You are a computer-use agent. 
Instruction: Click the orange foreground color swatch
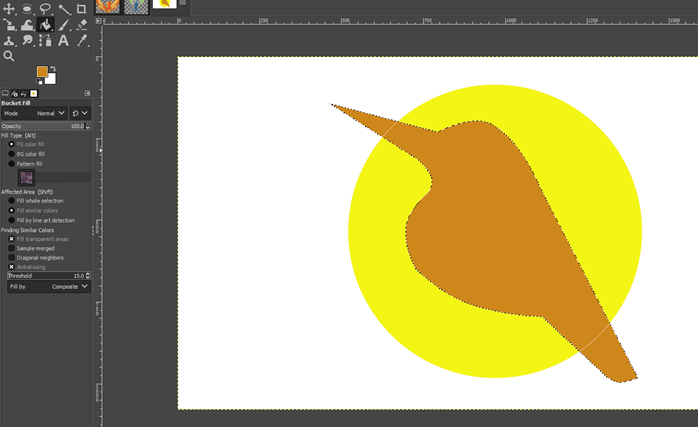(x=42, y=72)
